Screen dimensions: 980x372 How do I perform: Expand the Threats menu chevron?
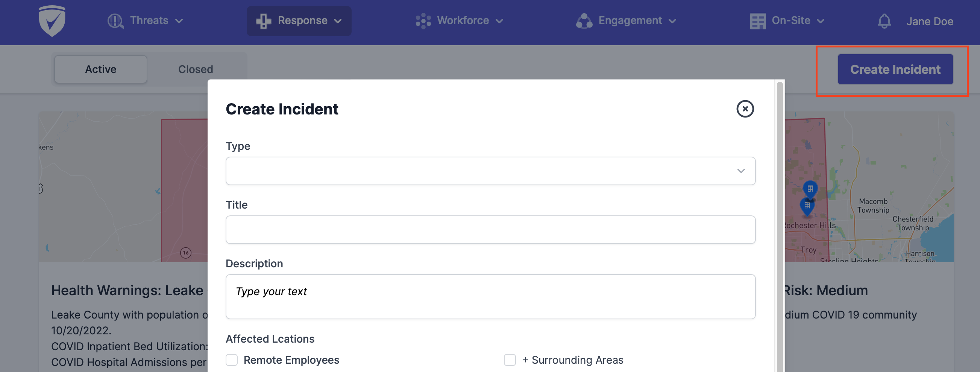click(179, 21)
